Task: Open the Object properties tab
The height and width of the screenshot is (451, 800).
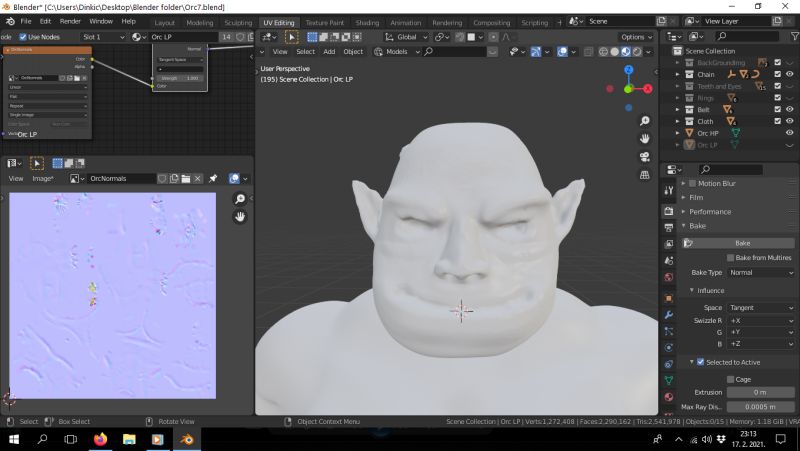Action: coord(669,298)
